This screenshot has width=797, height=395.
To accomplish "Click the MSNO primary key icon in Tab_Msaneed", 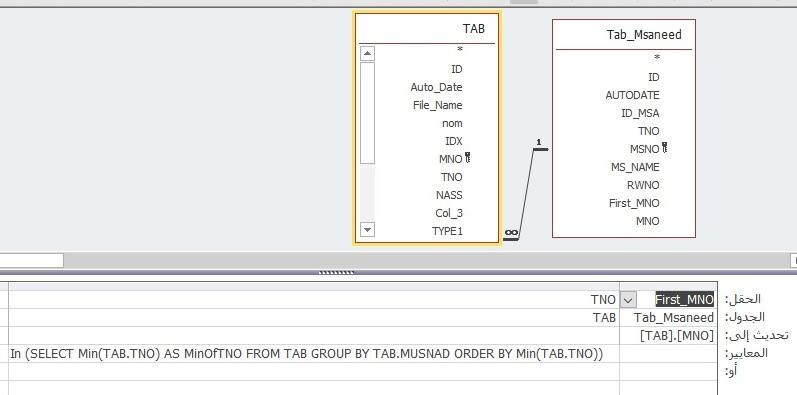I will (x=664, y=148).
